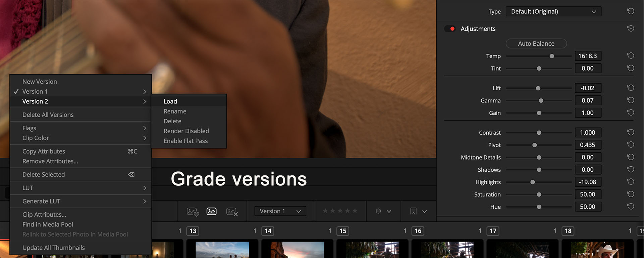Reset the Gain value
The height and width of the screenshot is (258, 644).
631,113
